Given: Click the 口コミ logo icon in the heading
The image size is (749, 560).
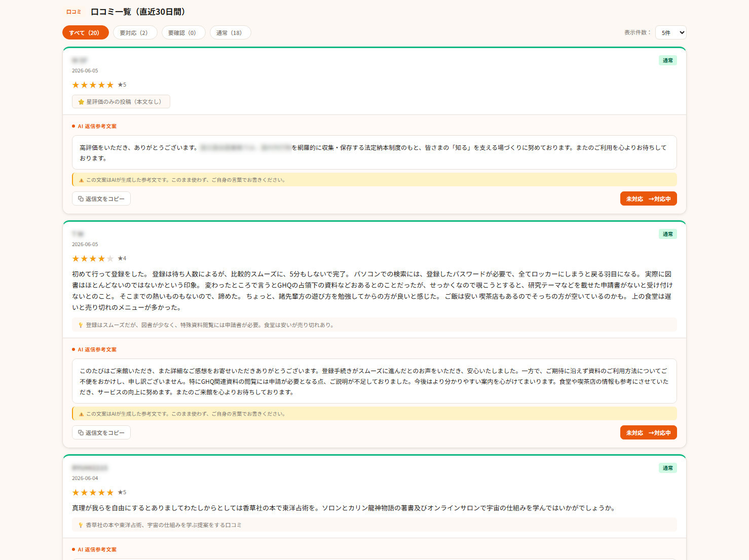Looking at the screenshot, I should (74, 12).
